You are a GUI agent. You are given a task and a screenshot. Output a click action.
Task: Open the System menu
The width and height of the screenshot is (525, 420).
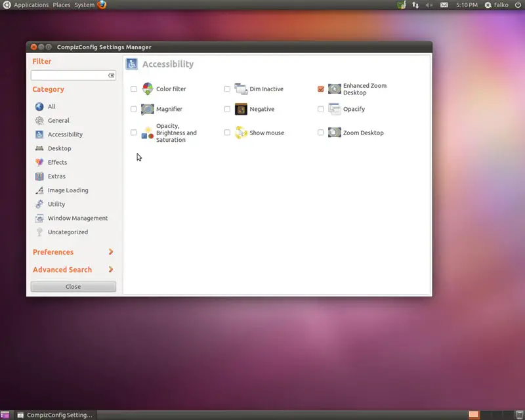point(84,5)
